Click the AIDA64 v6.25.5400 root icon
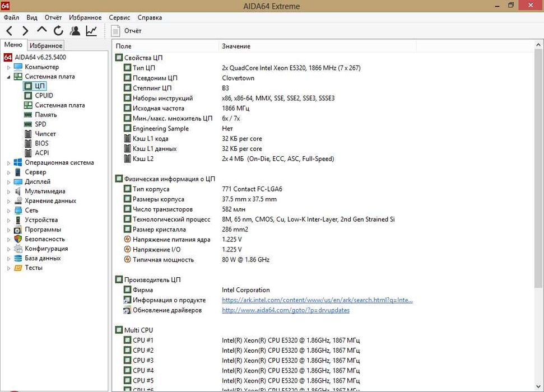This screenshot has width=544, height=392. pyautogui.click(x=8, y=57)
